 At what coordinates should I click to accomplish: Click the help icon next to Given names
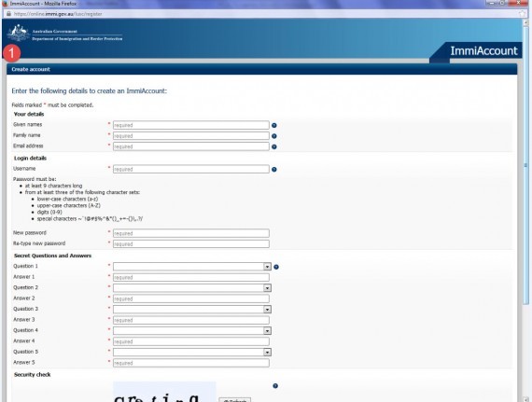coord(274,125)
